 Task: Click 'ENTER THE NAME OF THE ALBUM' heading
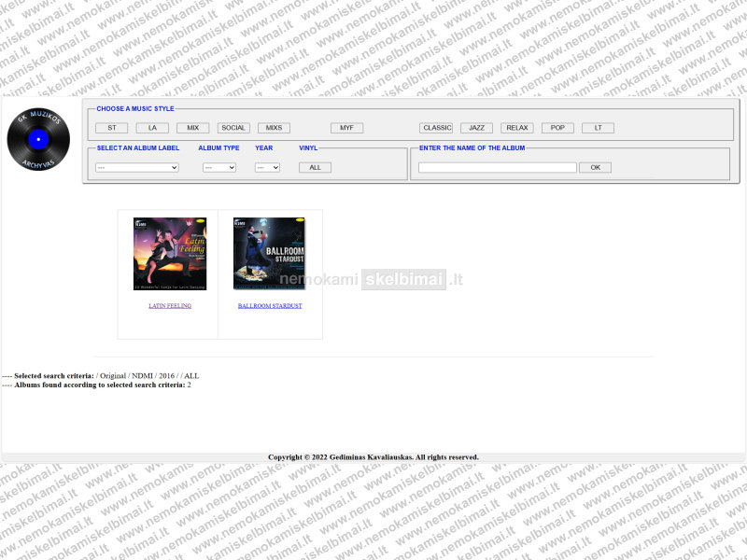click(x=472, y=148)
